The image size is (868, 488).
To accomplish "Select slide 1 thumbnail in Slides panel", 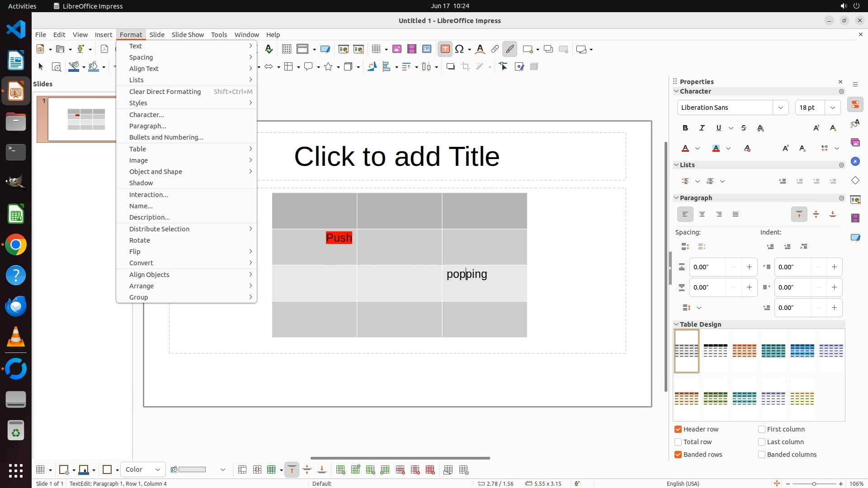I will [81, 119].
